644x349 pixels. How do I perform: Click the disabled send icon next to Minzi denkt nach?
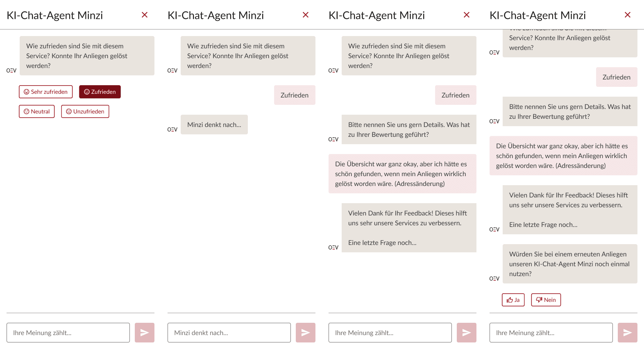pos(305,333)
